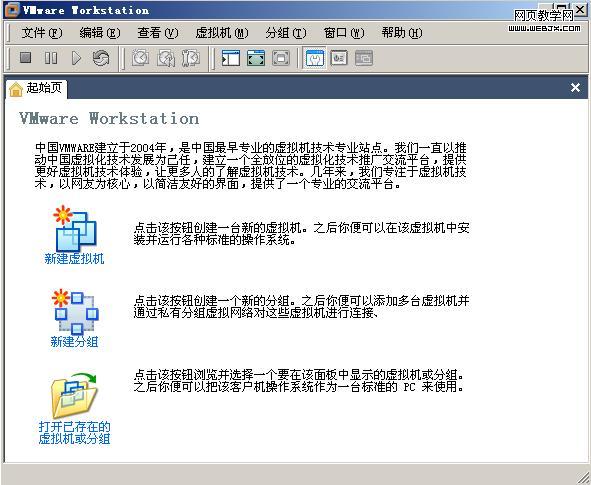Click the Quick Switch mode icon
This screenshot has height=485, width=591.
point(281,58)
